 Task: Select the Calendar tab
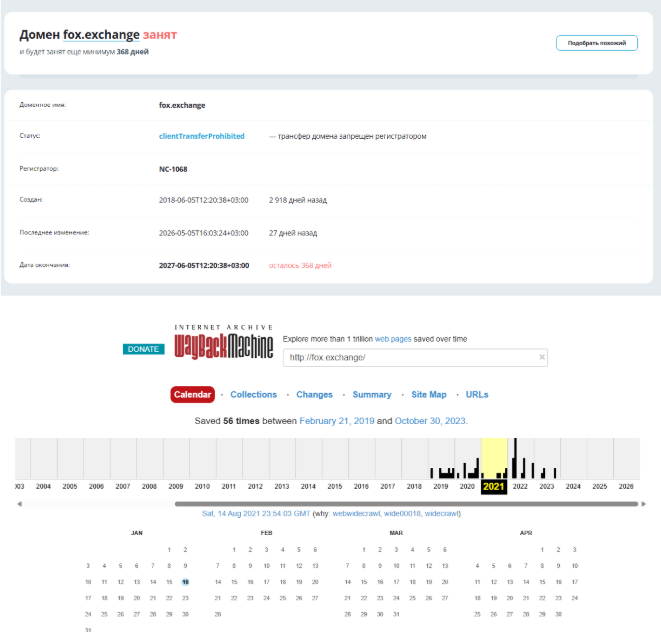tap(193, 395)
